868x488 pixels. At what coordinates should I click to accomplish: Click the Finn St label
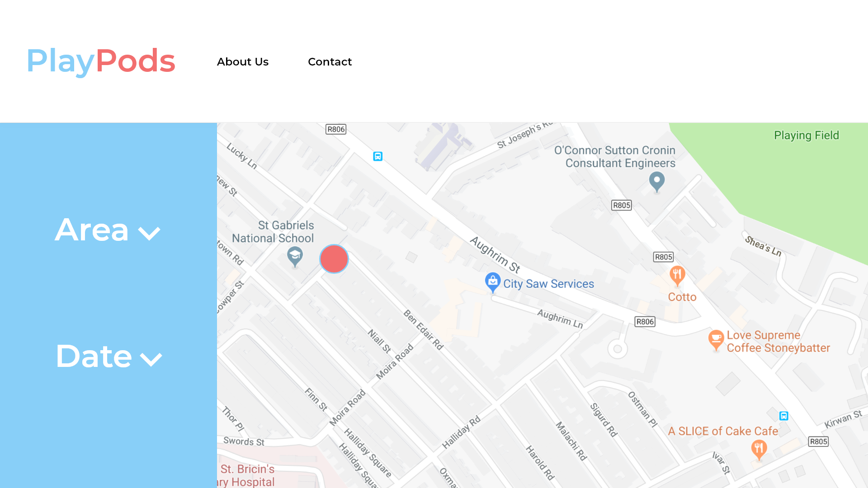(x=316, y=399)
